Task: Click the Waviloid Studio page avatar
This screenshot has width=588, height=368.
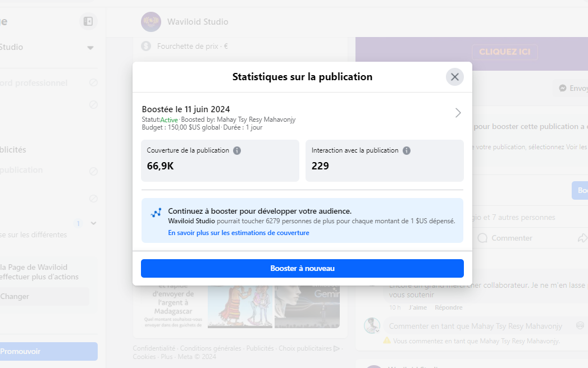Action: (151, 22)
